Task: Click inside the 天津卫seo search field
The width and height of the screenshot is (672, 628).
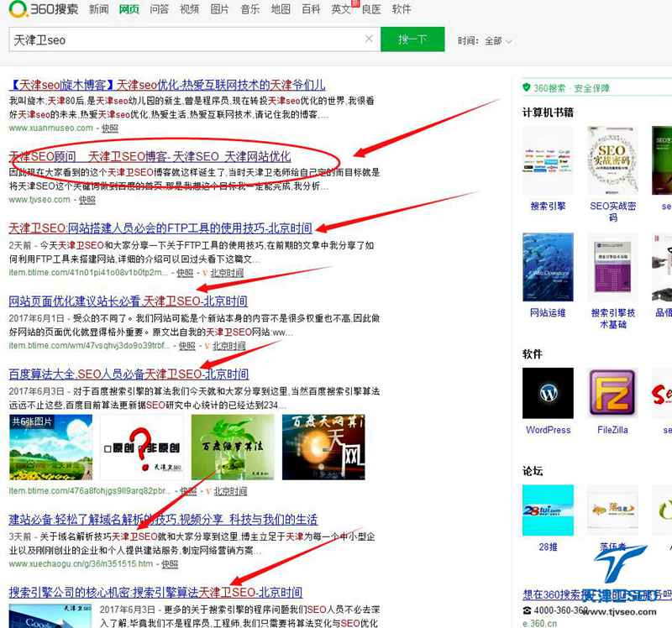Action: click(168, 39)
